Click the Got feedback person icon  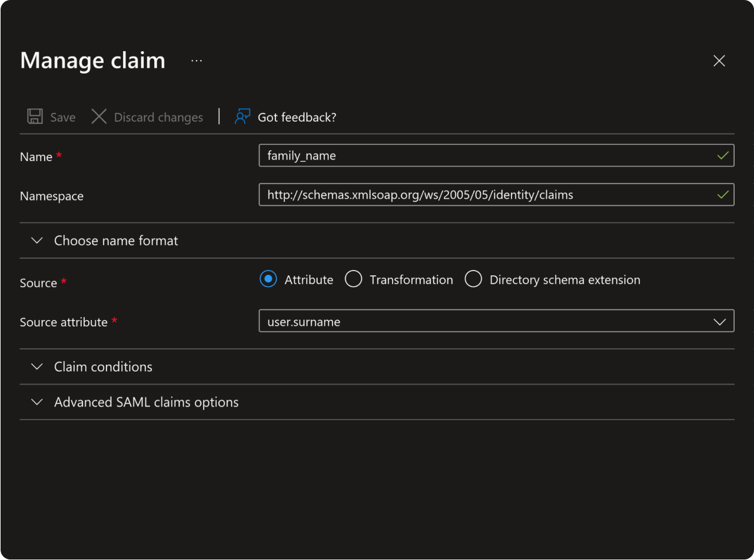(243, 116)
